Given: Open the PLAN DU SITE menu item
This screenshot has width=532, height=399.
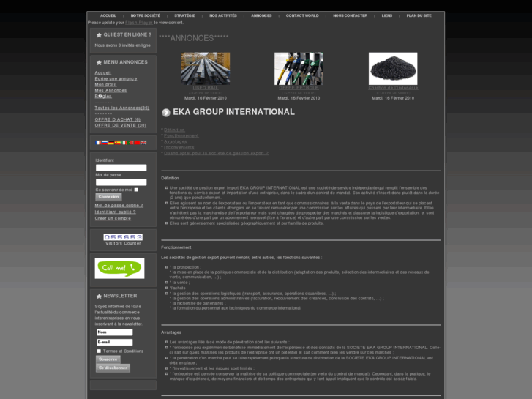Looking at the screenshot, I should click(419, 15).
